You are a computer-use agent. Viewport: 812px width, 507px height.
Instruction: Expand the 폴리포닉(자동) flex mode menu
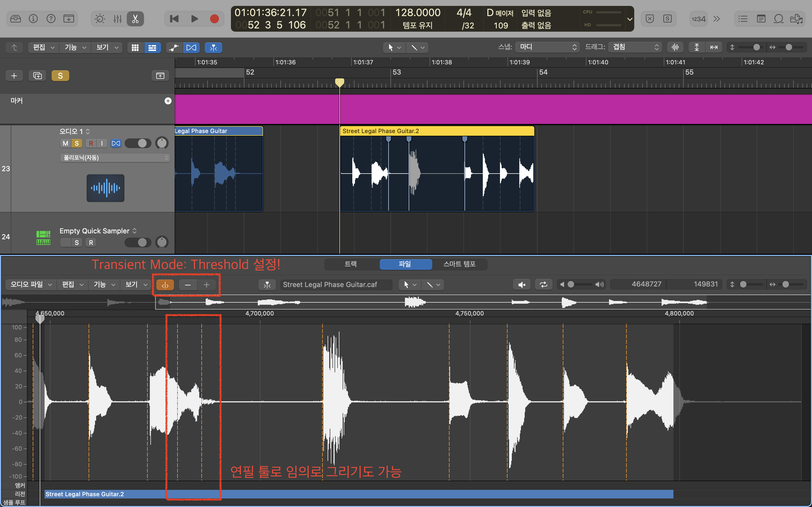click(115, 158)
